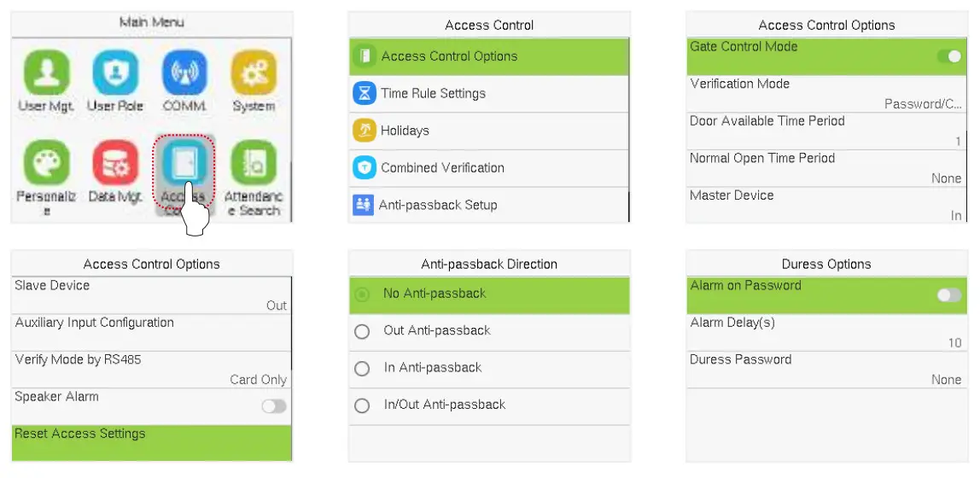Screen dimensions: 980x478
Task: Select the Out Anti-passback radio button
Action: [362, 331]
